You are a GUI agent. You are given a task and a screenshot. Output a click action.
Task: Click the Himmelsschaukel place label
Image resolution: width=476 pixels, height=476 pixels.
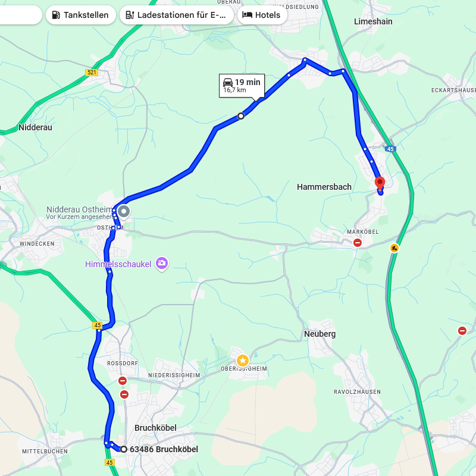[118, 264]
